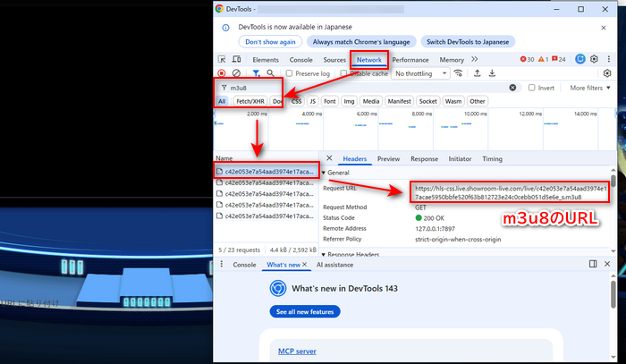Click the inspect element picker icon

[223, 60]
